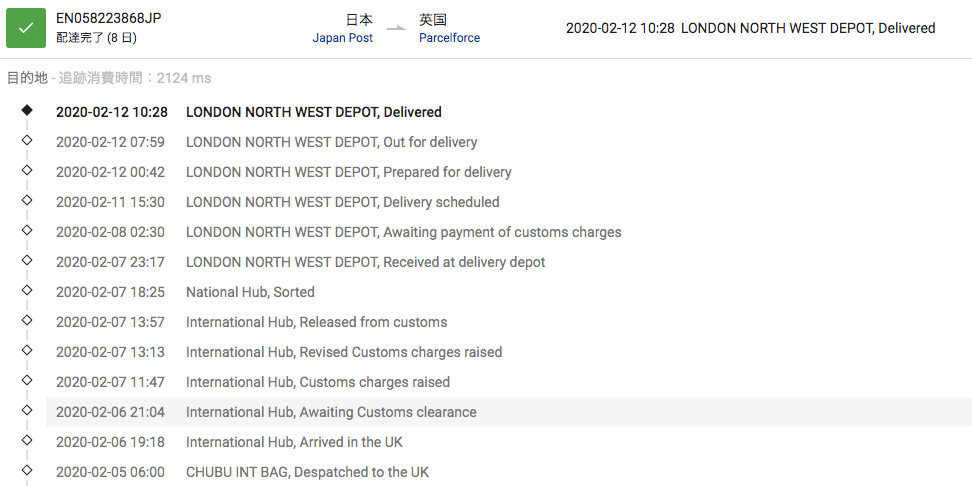Click the Despatched to the UK event

tap(307, 472)
